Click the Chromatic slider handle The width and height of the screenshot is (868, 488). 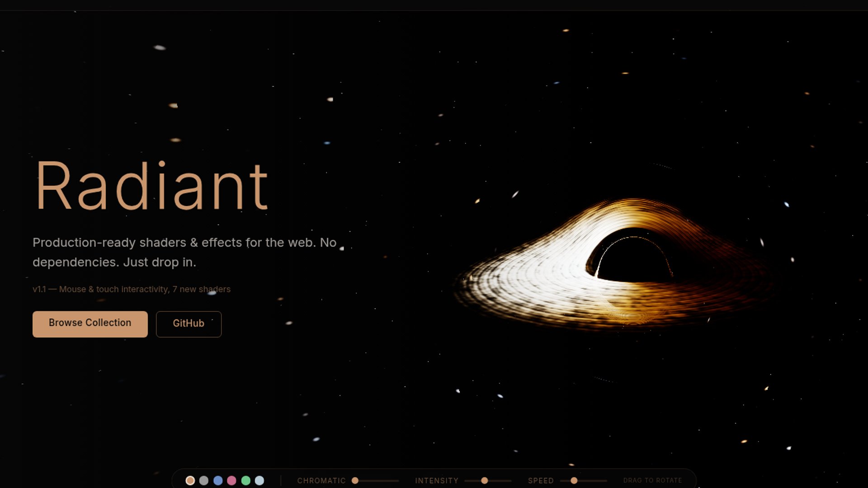[x=355, y=480]
